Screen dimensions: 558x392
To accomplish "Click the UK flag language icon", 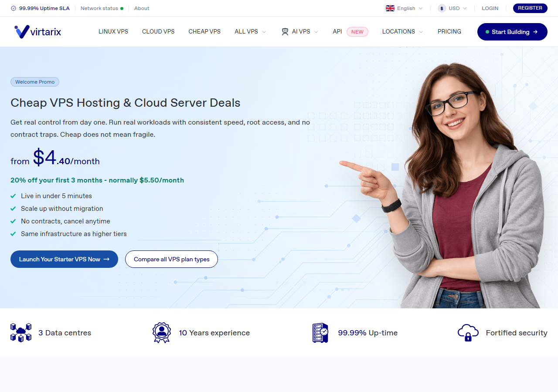I will pos(390,8).
